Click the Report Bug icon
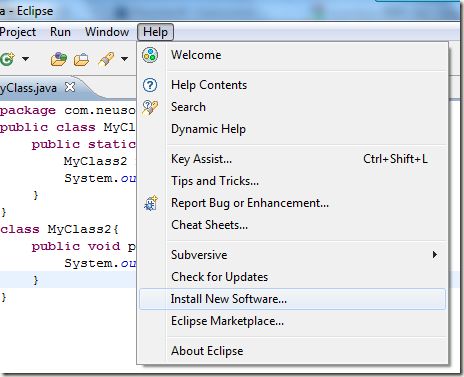Viewport: 464px width, 377px height. coord(151,203)
